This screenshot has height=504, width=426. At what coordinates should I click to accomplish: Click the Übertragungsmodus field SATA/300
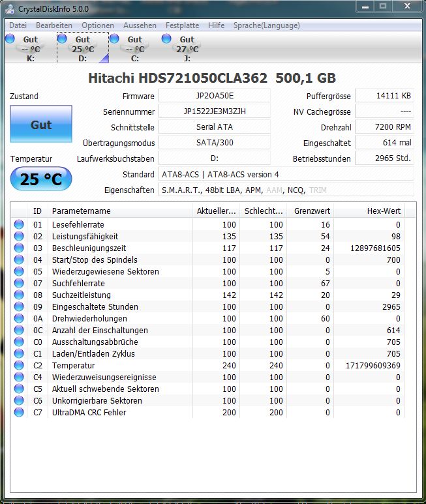point(215,143)
